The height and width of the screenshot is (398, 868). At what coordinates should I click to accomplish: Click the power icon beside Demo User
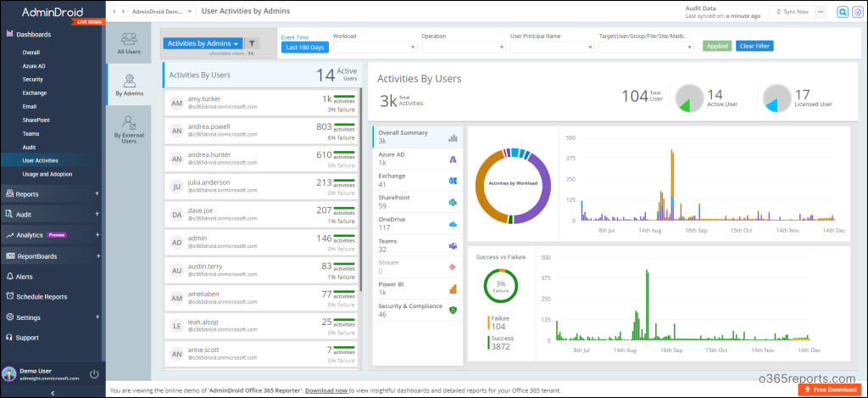(94, 373)
